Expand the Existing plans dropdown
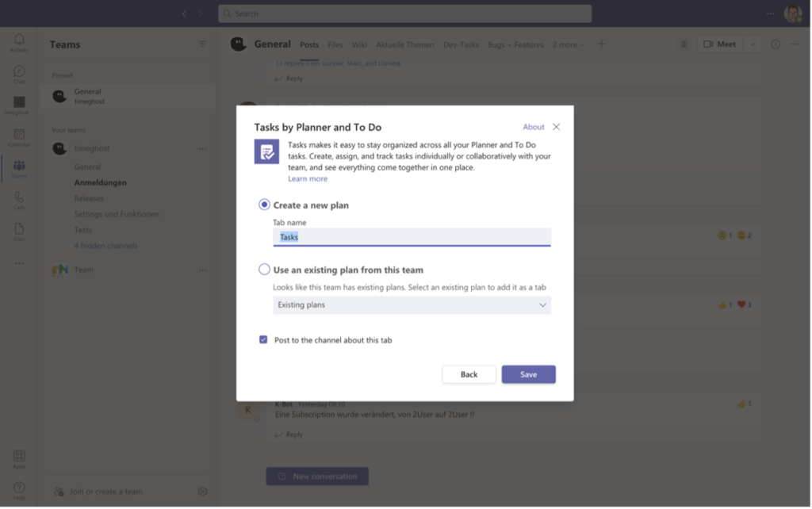The width and height of the screenshot is (812, 509). click(x=412, y=305)
